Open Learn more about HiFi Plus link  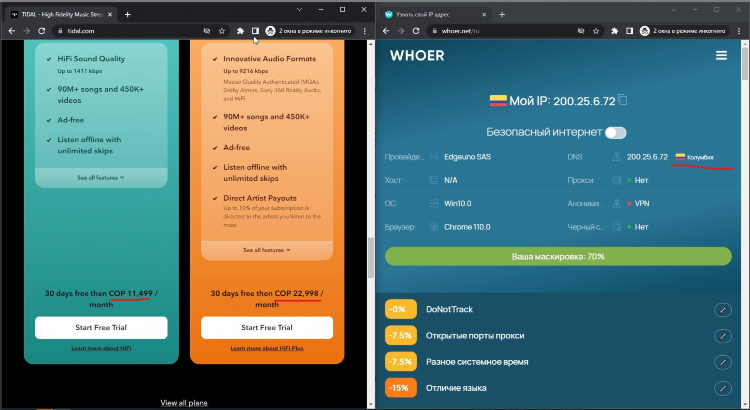(x=266, y=348)
